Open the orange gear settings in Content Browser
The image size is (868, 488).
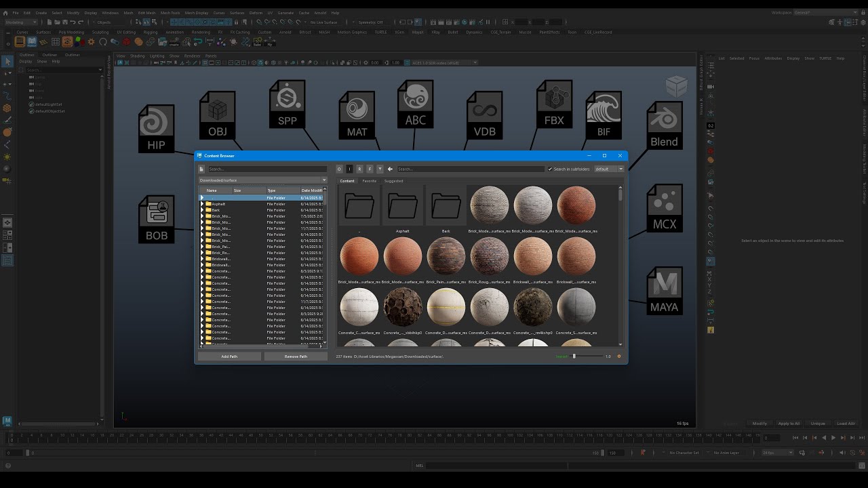tap(618, 356)
